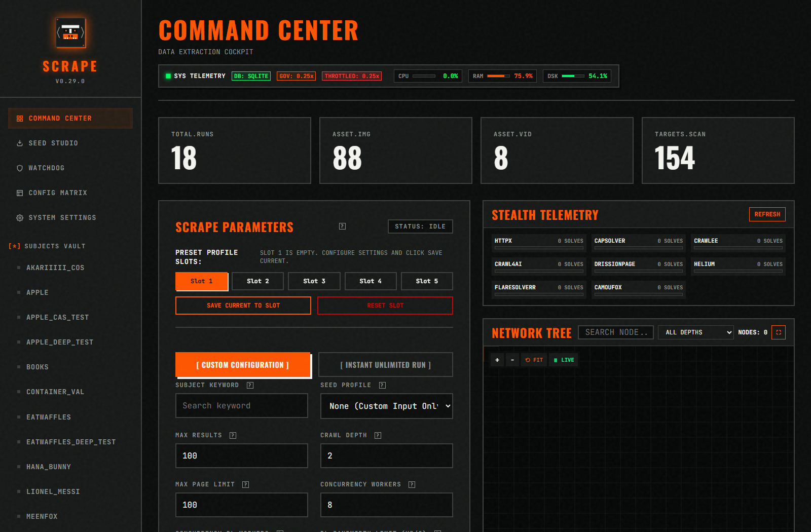Switch to Instant Unlimited Run tab
The image size is (811, 532).
coord(386,365)
